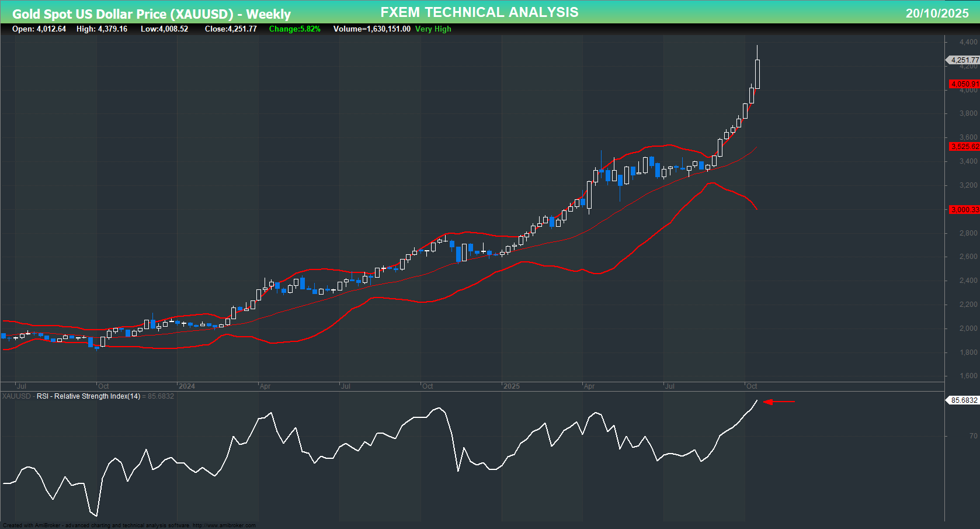Screen dimensions: 980x529
Task: Select the Very High volume indicator
Action: click(x=432, y=29)
